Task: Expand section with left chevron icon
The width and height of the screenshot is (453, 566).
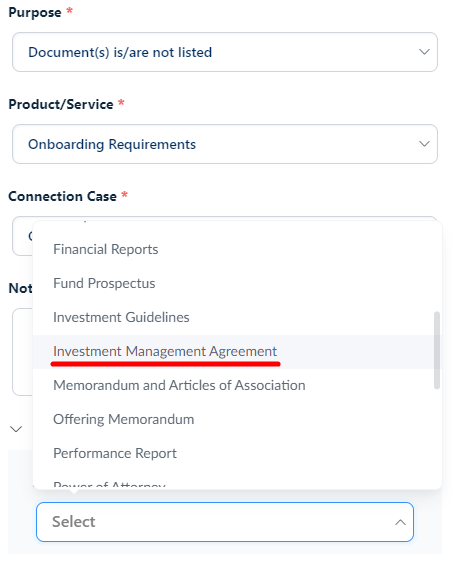Action: 16,429
